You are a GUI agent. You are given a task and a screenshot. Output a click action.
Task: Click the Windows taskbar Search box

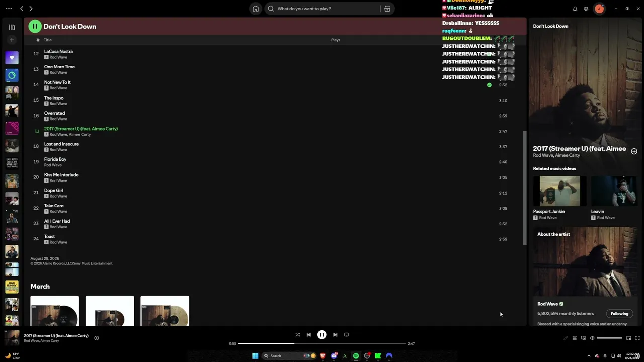tap(289, 356)
